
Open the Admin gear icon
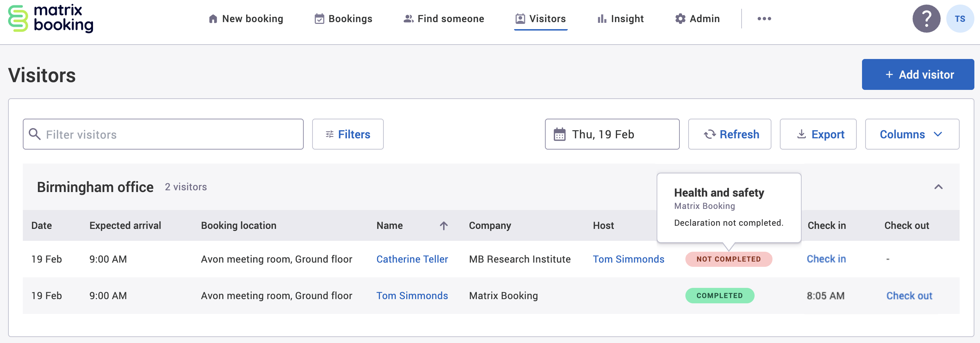(680, 18)
